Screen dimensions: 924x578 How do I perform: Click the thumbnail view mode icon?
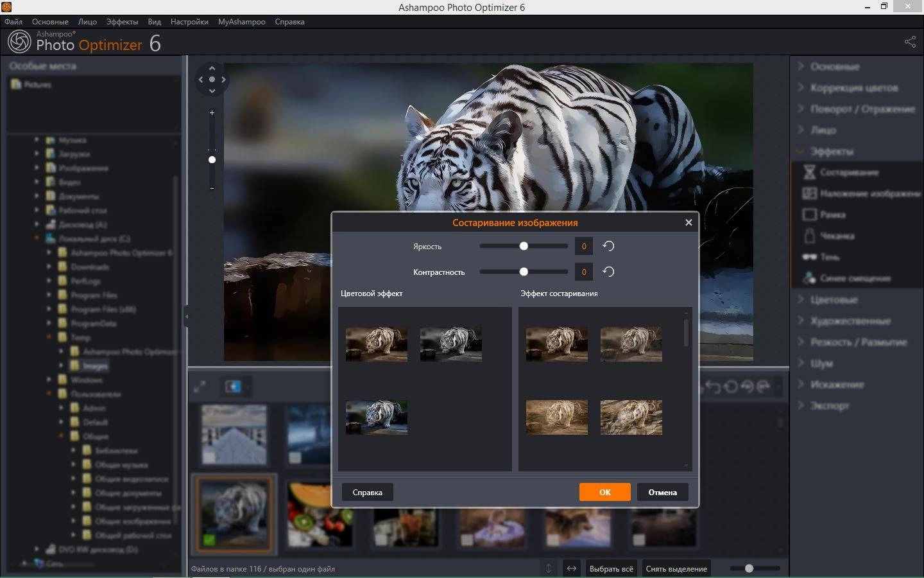[x=232, y=387]
